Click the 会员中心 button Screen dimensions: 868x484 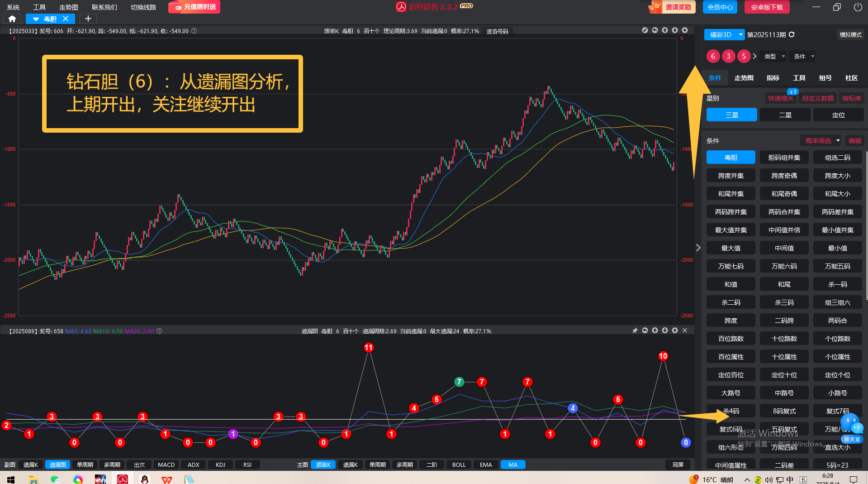pos(720,7)
